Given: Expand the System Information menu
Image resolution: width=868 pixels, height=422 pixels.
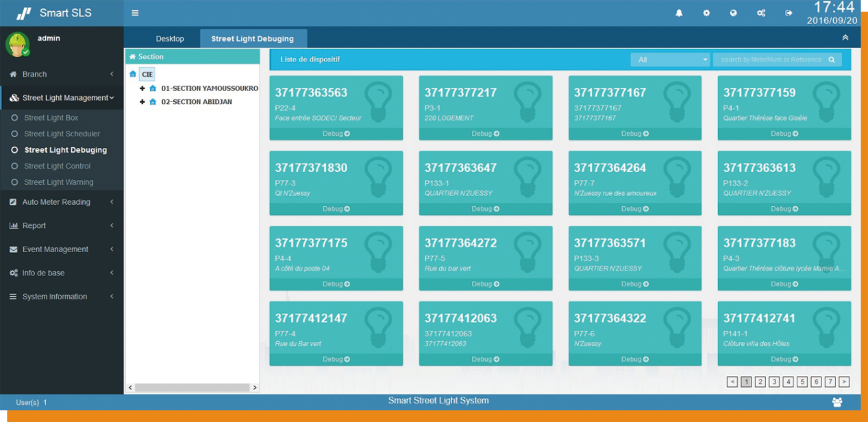Looking at the screenshot, I should click(62, 297).
